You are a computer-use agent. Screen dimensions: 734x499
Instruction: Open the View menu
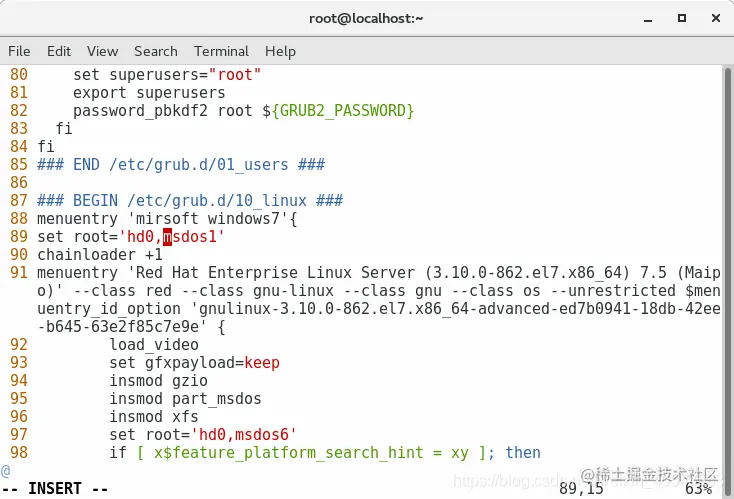tap(103, 51)
